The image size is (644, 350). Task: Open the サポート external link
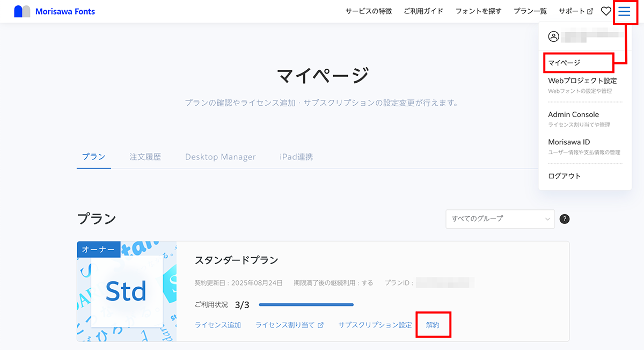pos(576,11)
